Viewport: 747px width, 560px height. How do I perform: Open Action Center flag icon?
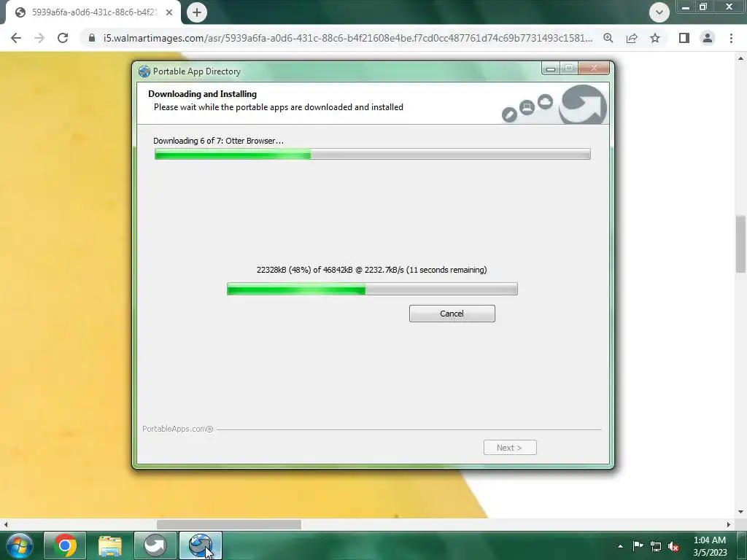tap(638, 545)
